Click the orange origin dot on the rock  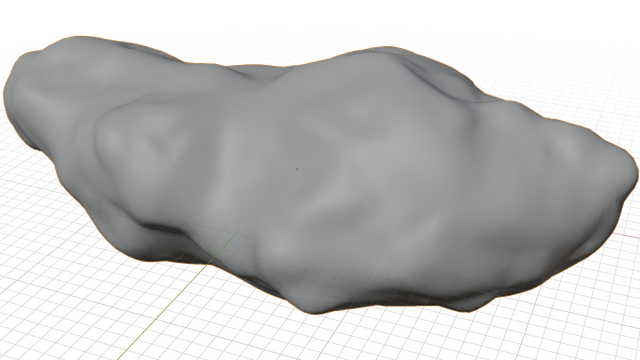pos(297,169)
